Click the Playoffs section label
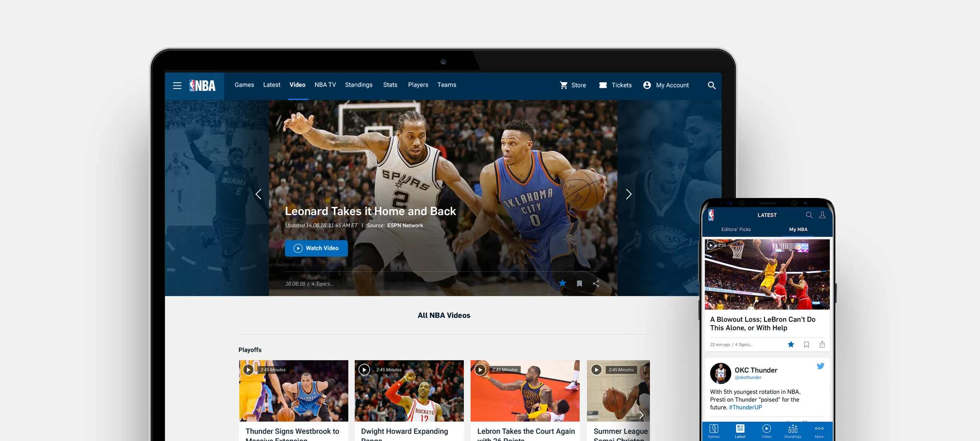 (x=250, y=350)
